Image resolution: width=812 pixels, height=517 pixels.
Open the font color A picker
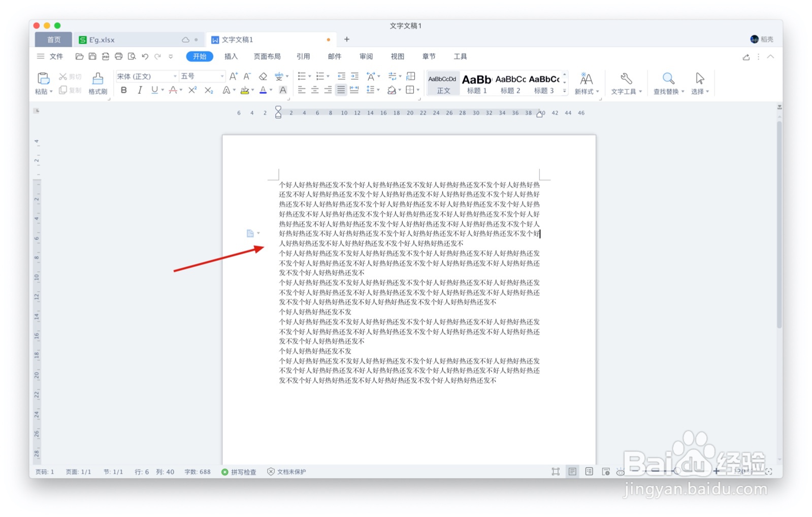(271, 90)
